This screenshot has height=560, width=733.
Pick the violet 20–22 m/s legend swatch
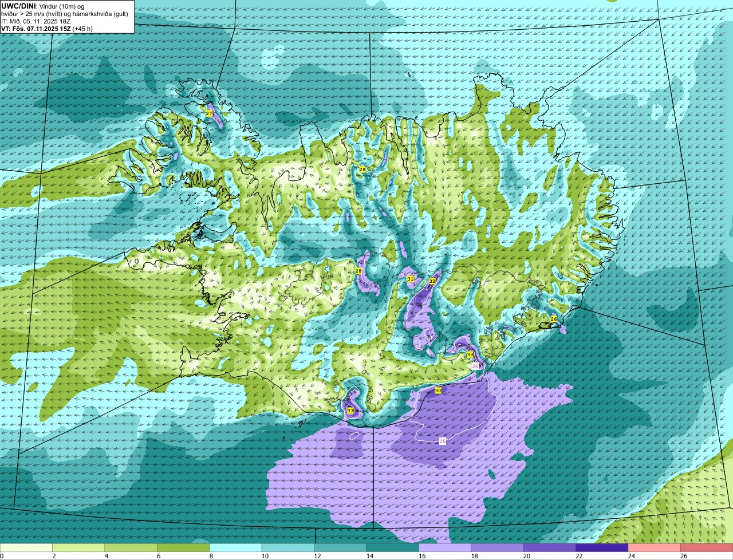550,548
